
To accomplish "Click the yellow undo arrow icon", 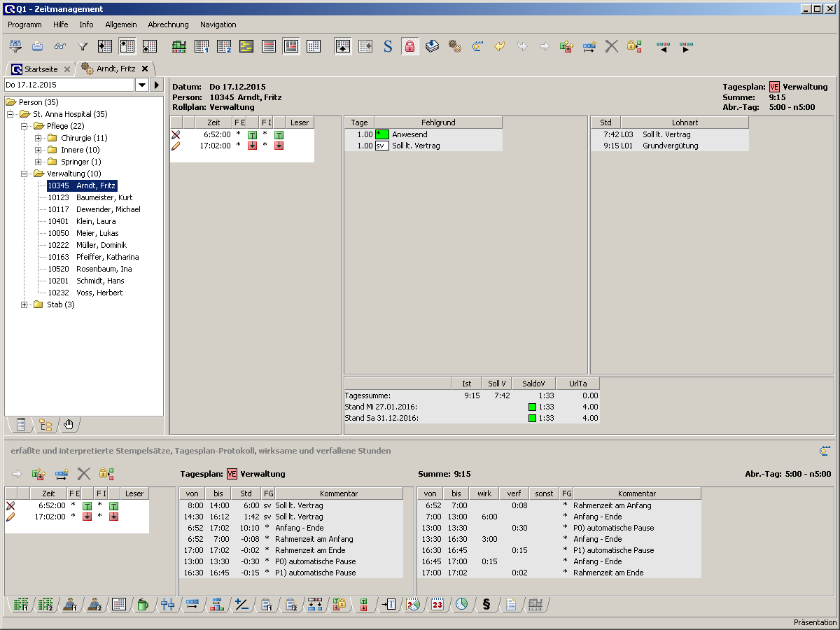I will coord(500,47).
